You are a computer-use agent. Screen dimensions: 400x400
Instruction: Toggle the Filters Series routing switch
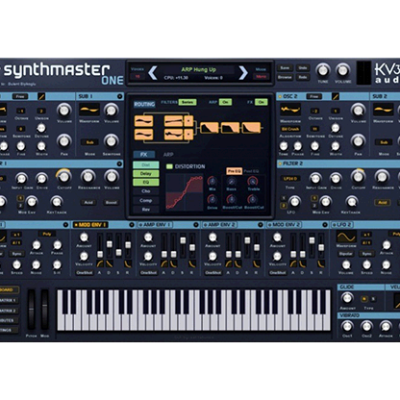tap(187, 102)
